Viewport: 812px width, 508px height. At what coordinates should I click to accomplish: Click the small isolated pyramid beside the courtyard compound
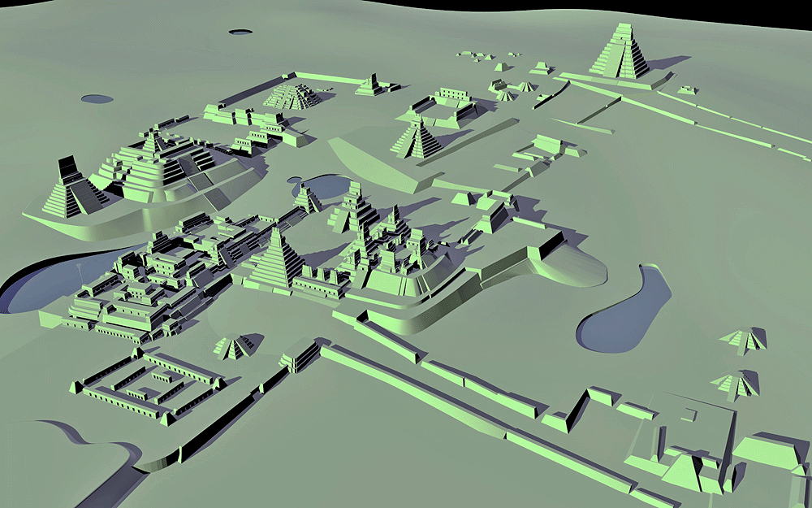[235, 347]
